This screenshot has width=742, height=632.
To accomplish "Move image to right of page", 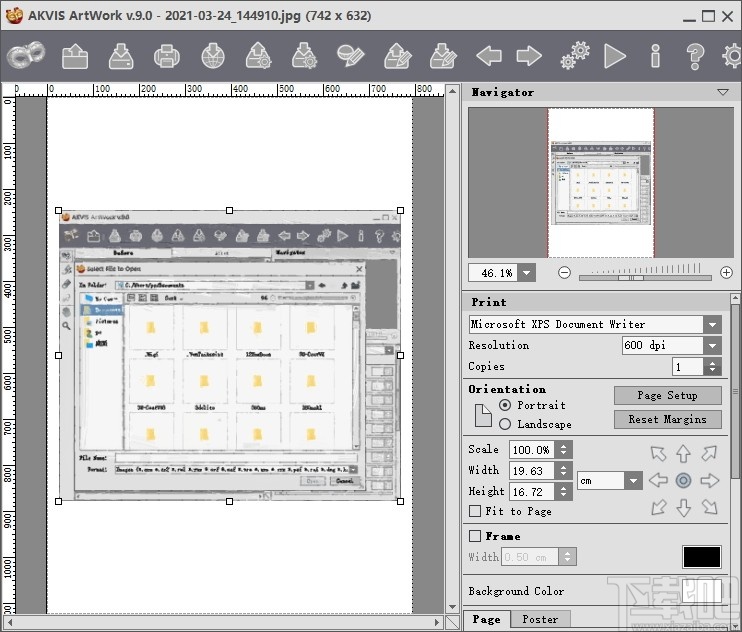I will tap(709, 481).
